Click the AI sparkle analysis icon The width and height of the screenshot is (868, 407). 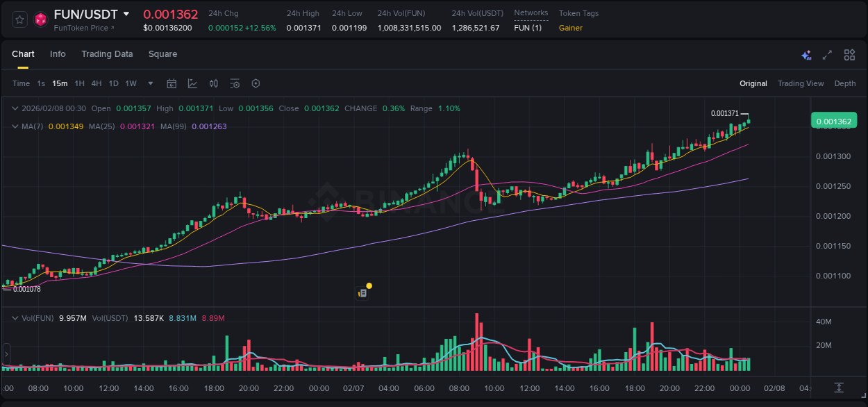[x=806, y=55]
